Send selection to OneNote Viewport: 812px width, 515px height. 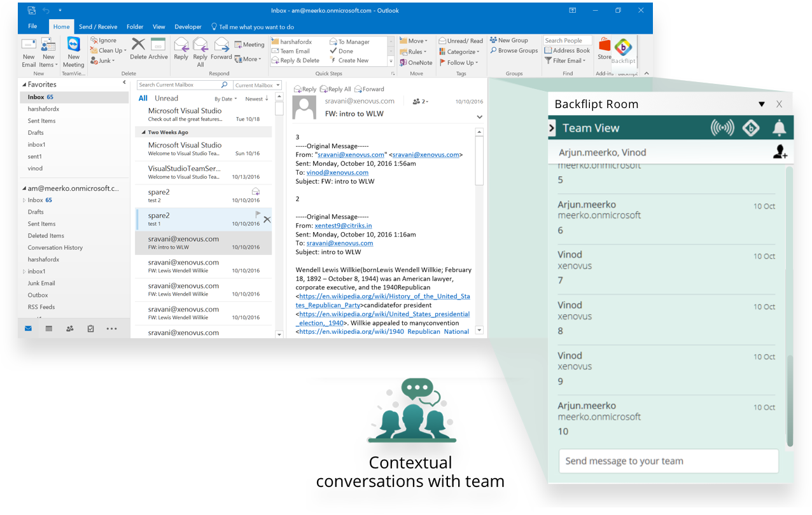[x=416, y=63]
